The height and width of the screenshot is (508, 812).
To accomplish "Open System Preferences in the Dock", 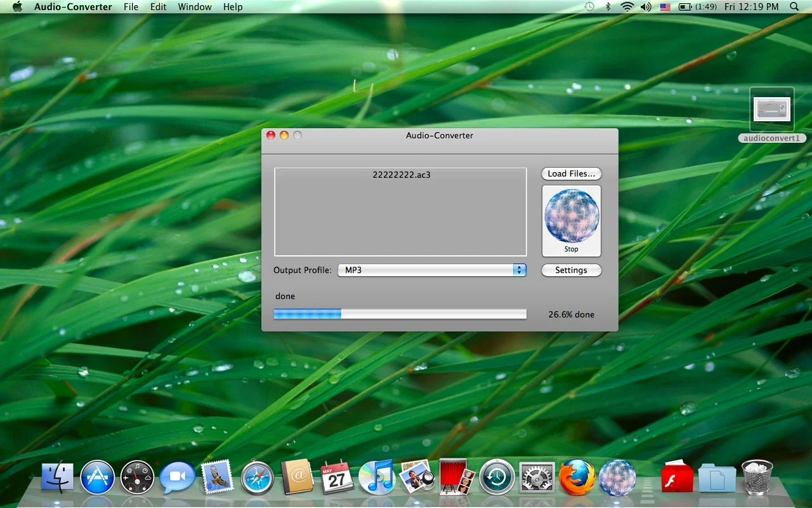I will click(537, 477).
